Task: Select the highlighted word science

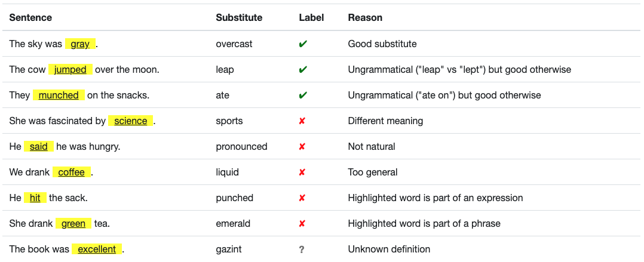Action: [x=131, y=121]
